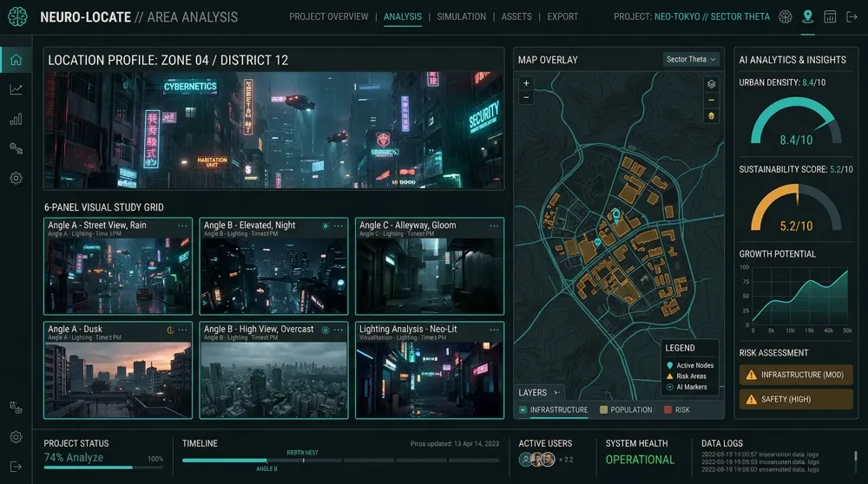
Task: Click the Infrastructure (MOD) risk button
Action: tap(796, 375)
